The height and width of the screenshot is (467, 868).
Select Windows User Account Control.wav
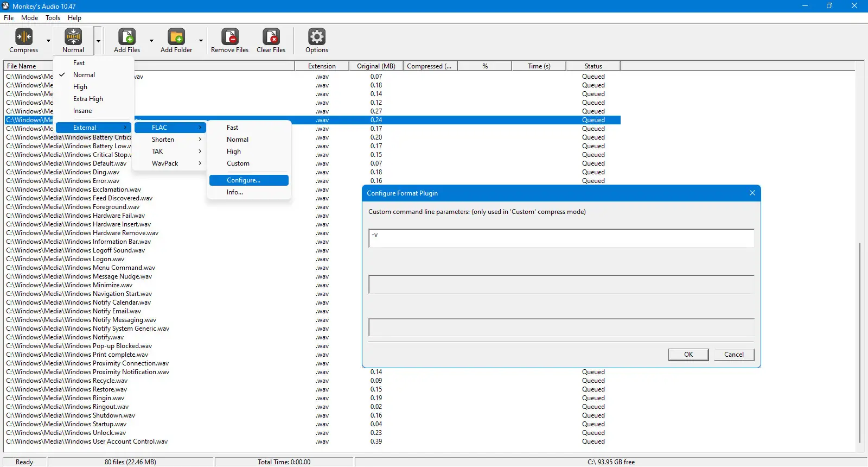tap(87, 441)
